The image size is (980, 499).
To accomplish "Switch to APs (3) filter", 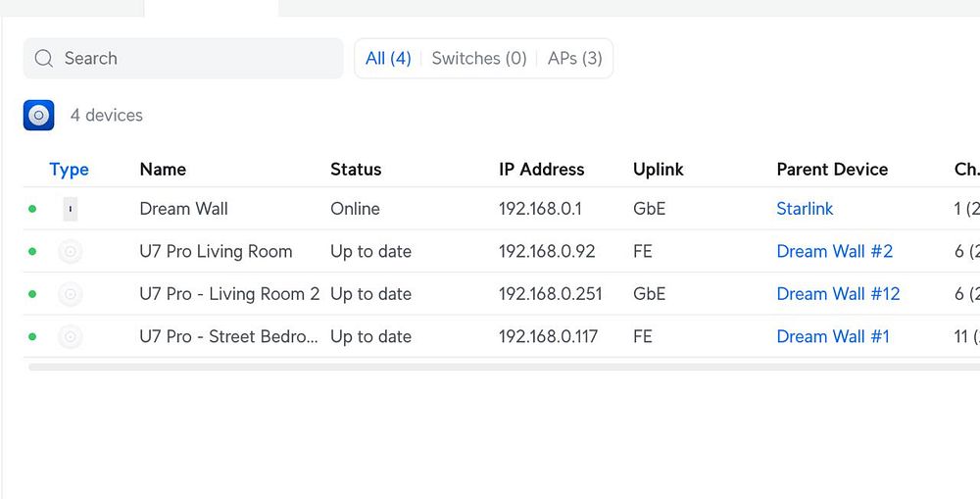I will (574, 59).
